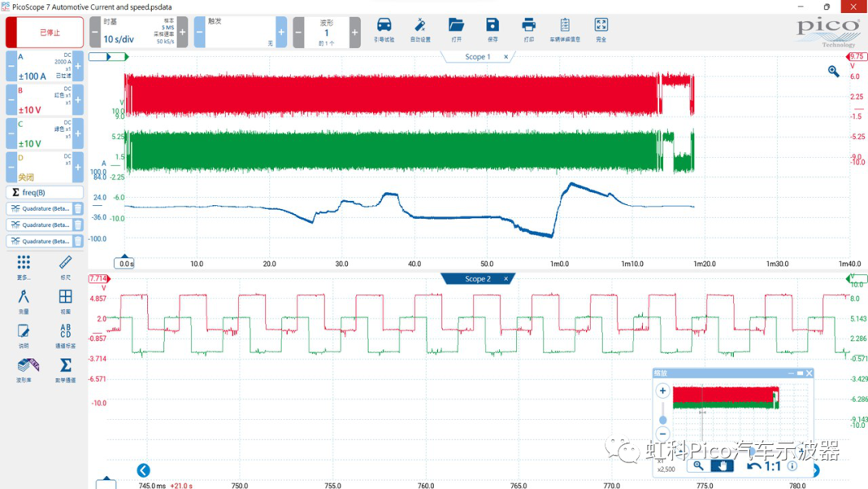Viewport: 868px width, 489px height.
Task: Open Channel C ±10 V options
Action: tap(44, 134)
